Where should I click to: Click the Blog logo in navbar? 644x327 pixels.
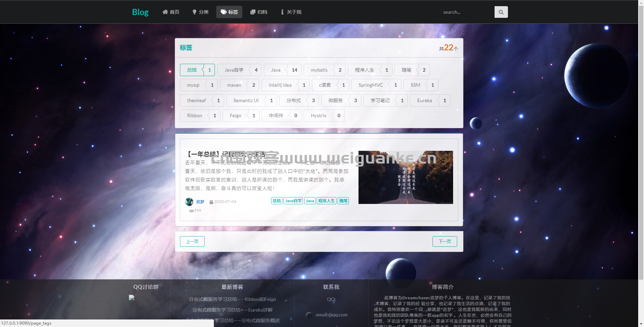point(140,12)
